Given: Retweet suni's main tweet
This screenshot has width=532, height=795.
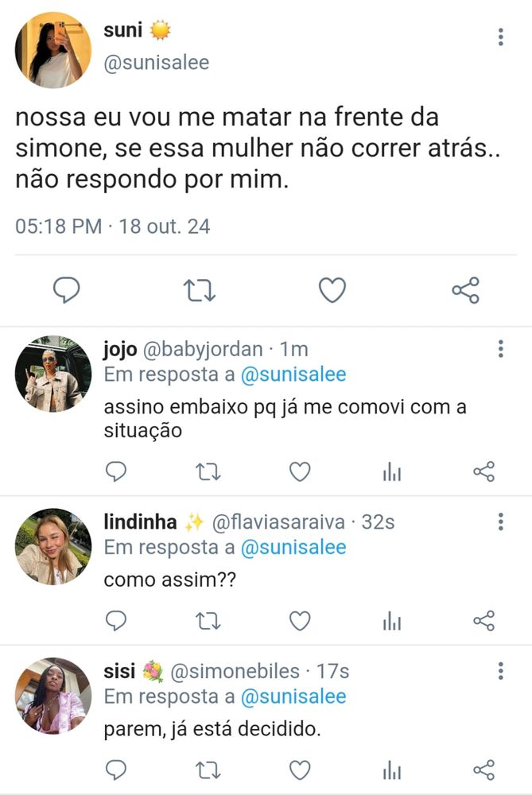Looking at the screenshot, I should click(200, 290).
